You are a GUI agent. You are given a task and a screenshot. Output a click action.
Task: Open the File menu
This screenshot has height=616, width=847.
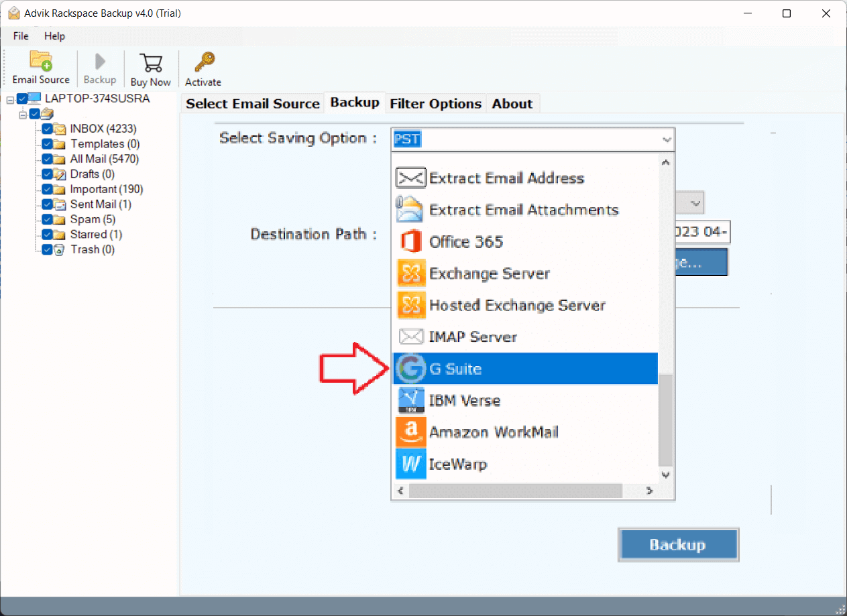click(x=20, y=36)
